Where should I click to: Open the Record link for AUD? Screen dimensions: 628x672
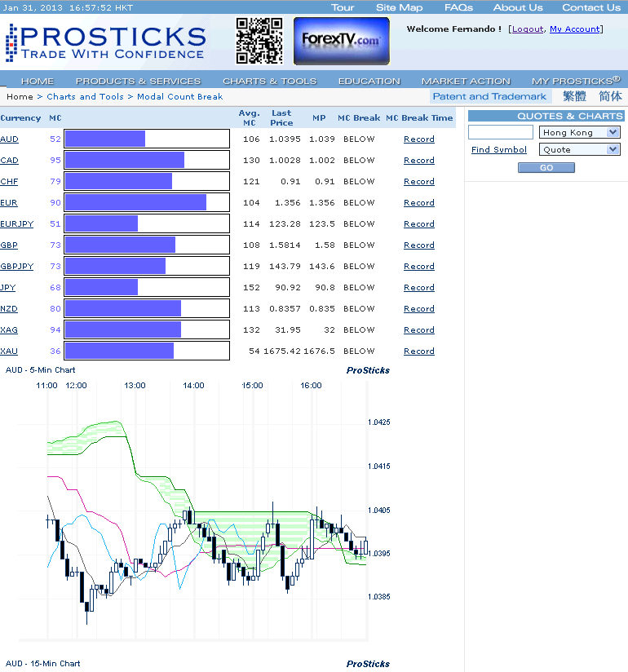click(x=418, y=139)
